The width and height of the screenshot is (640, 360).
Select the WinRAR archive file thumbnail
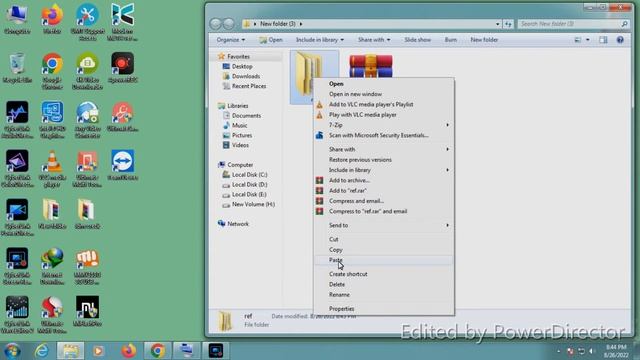click(371, 65)
